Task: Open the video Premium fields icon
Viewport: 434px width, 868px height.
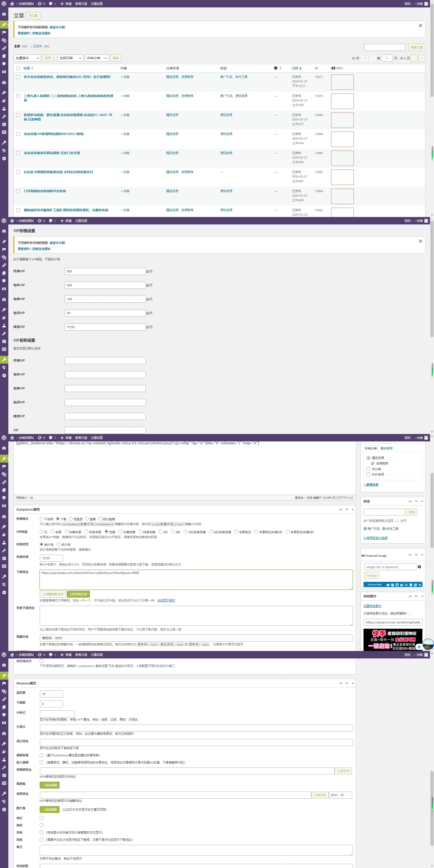Action: click(x=388, y=585)
